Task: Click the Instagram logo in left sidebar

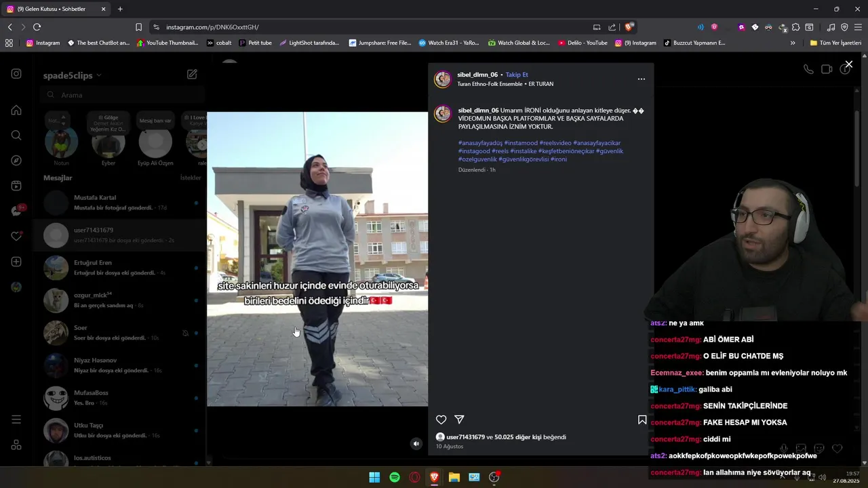Action: (x=16, y=74)
